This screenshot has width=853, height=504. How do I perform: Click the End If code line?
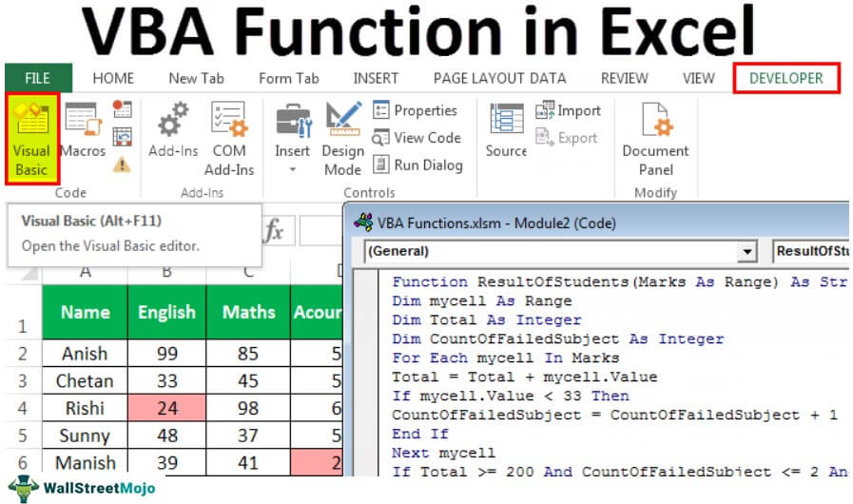click(420, 434)
